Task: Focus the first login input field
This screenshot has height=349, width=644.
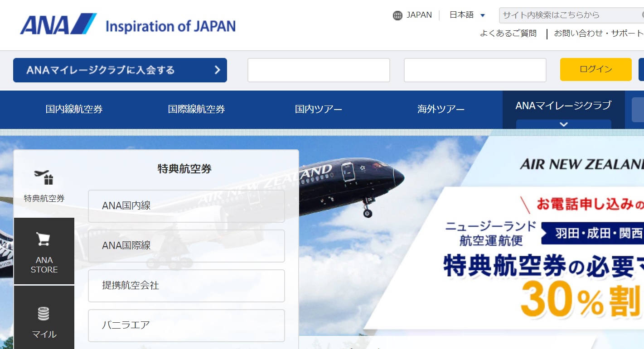Action: point(319,70)
